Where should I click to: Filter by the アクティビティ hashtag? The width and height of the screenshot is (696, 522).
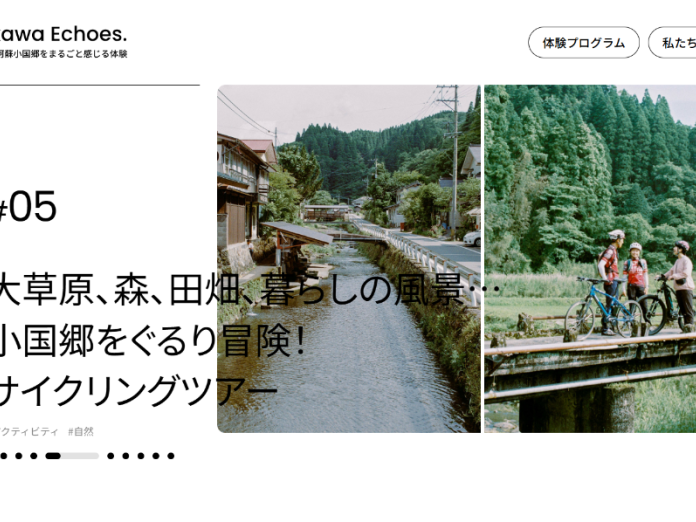(x=29, y=431)
